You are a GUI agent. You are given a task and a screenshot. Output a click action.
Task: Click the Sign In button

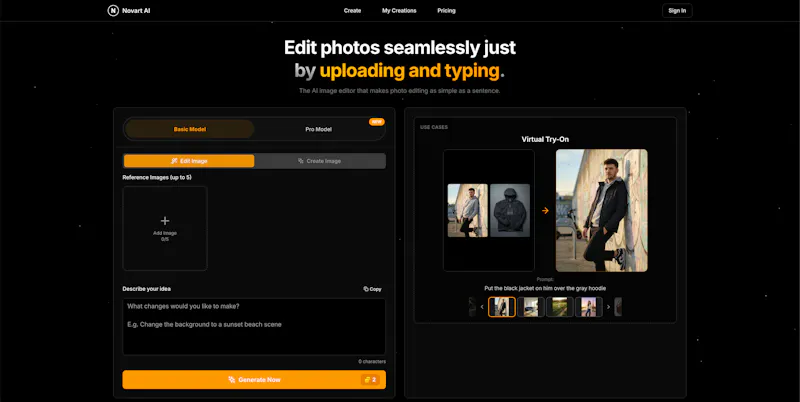(x=677, y=11)
